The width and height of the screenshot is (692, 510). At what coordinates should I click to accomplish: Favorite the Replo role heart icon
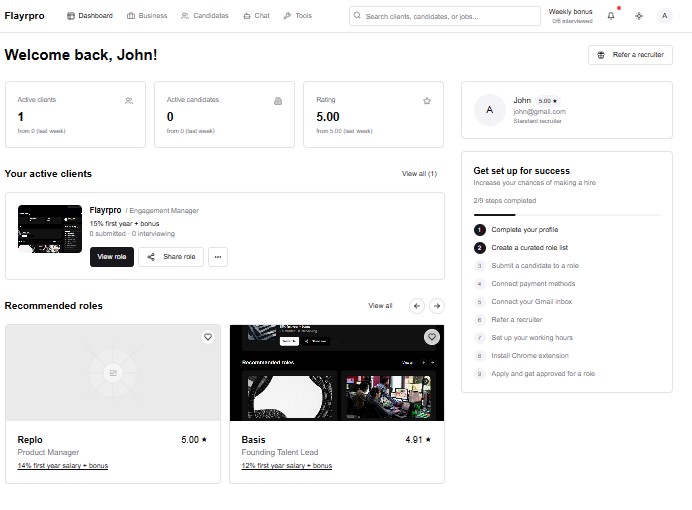coord(208,337)
